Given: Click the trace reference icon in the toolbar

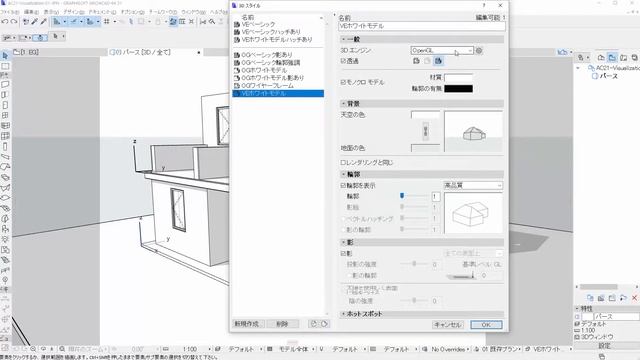Looking at the screenshot, I should coord(173,21).
